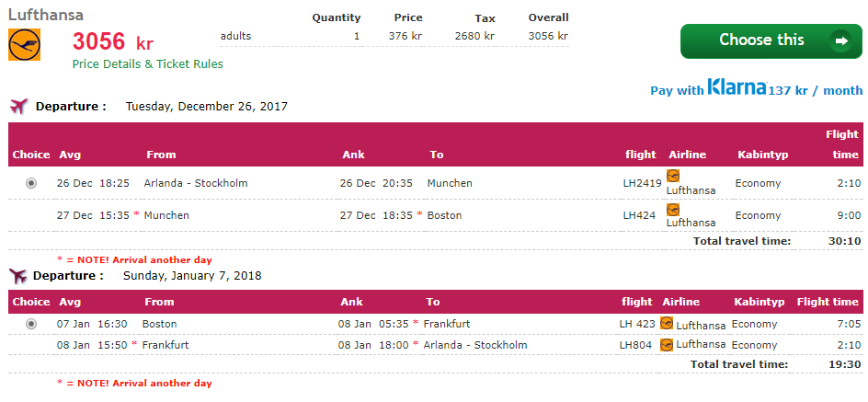Select the Arlanda to Munchen outbound flight
868x402 pixels.
click(31, 183)
